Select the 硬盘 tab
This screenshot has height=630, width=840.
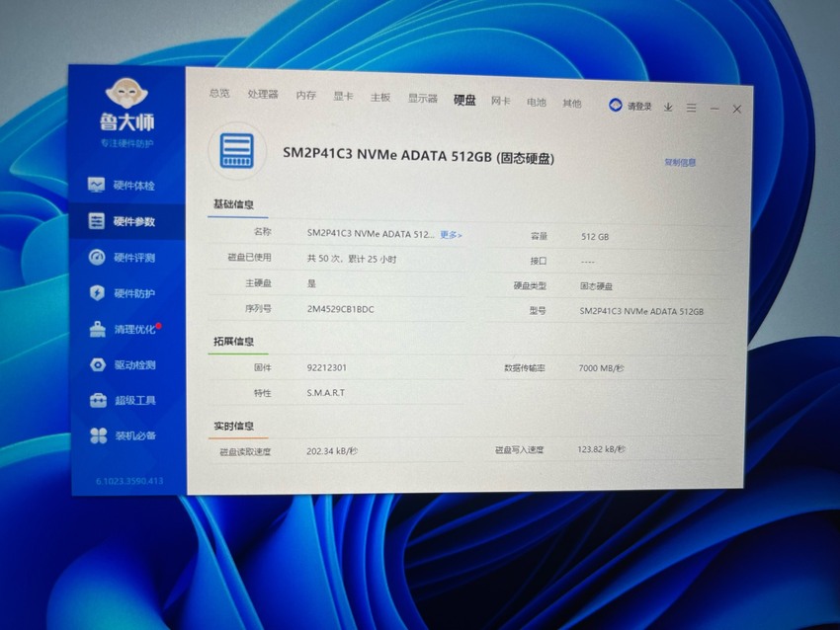[x=464, y=100]
